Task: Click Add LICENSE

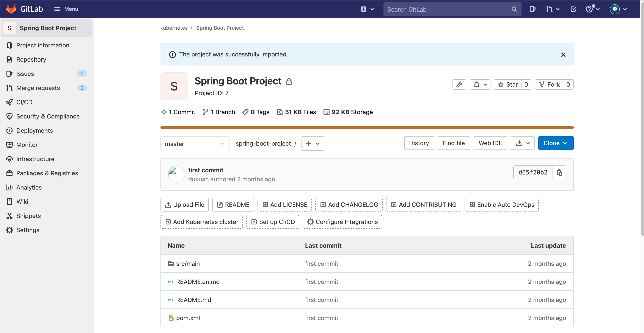Action: tap(284, 205)
